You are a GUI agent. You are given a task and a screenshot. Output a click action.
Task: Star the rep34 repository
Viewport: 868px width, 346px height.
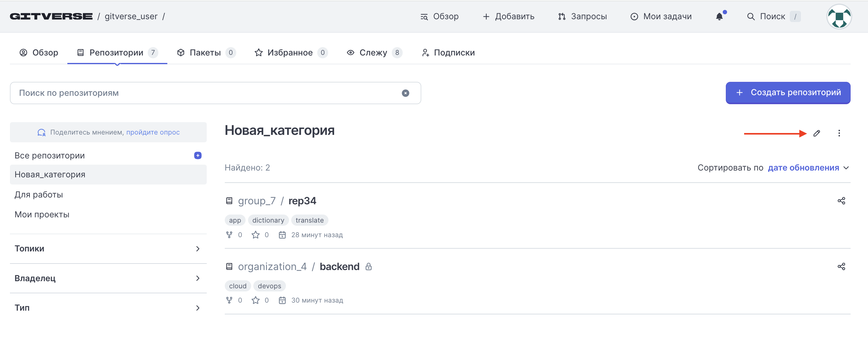coord(255,235)
